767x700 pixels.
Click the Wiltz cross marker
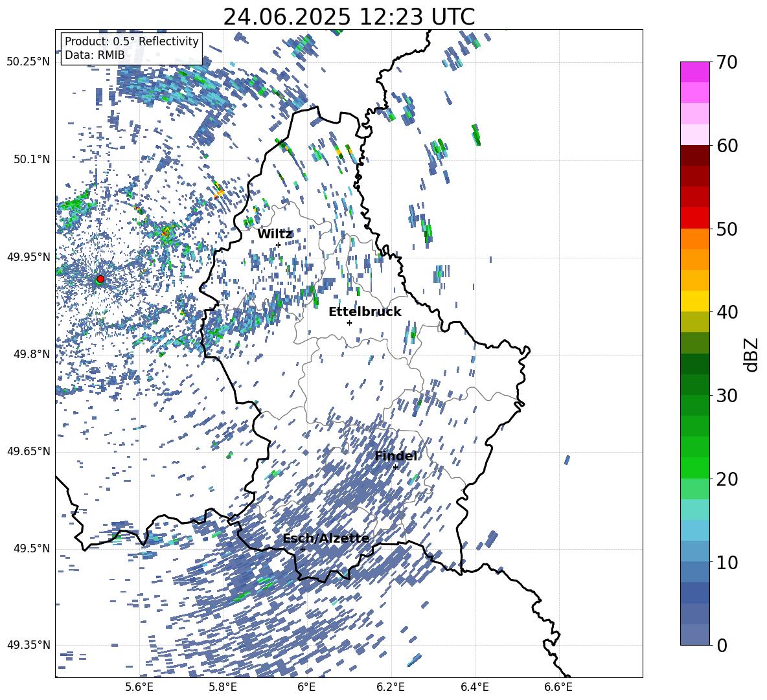coord(279,245)
